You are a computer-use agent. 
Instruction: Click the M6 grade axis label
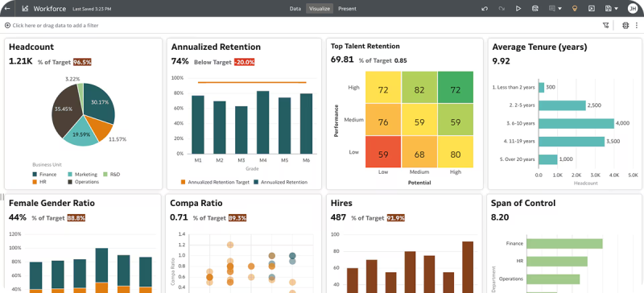[x=307, y=160]
